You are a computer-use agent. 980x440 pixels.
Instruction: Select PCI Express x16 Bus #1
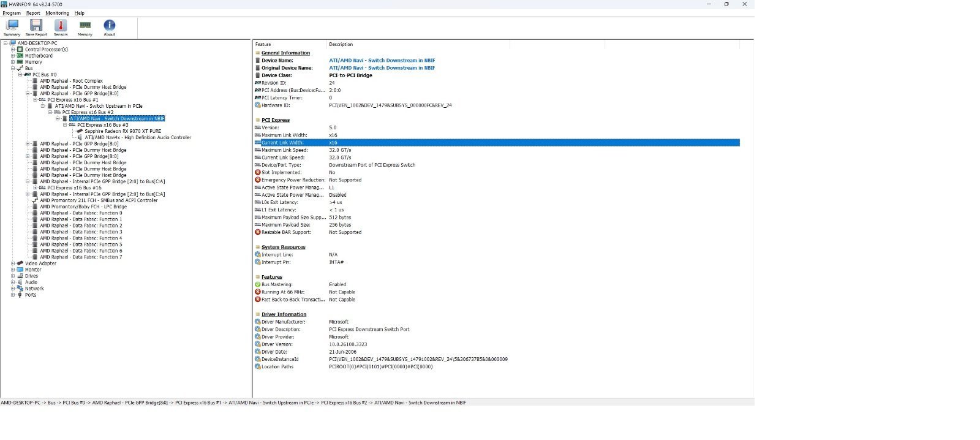72,100
